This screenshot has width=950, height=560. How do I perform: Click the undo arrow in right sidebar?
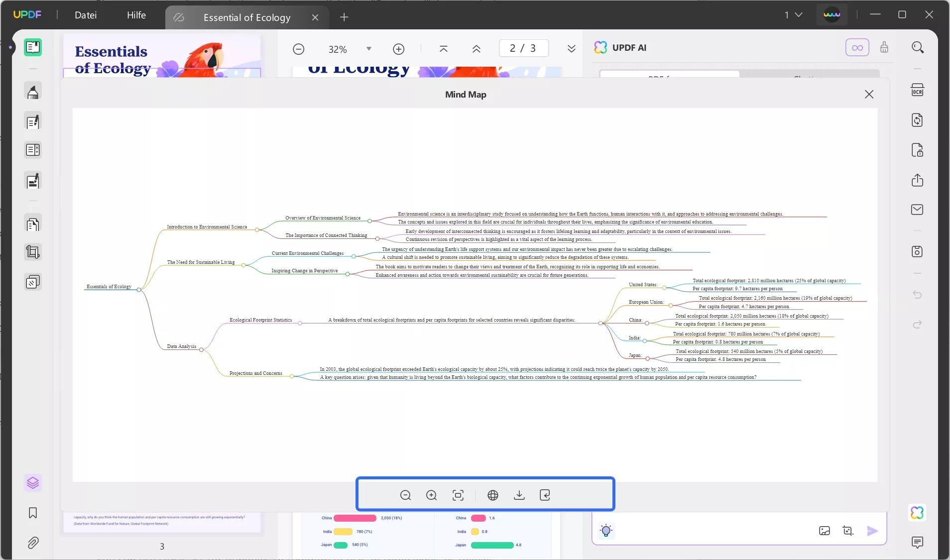pyautogui.click(x=917, y=295)
